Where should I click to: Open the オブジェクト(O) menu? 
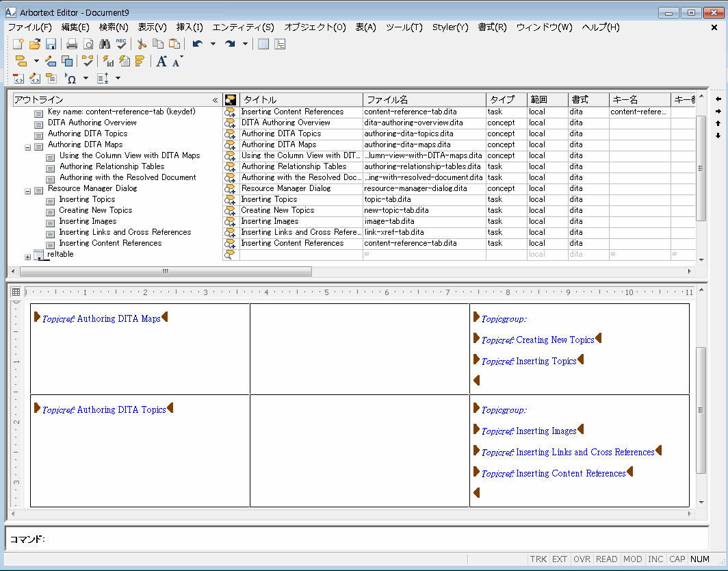pyautogui.click(x=315, y=27)
